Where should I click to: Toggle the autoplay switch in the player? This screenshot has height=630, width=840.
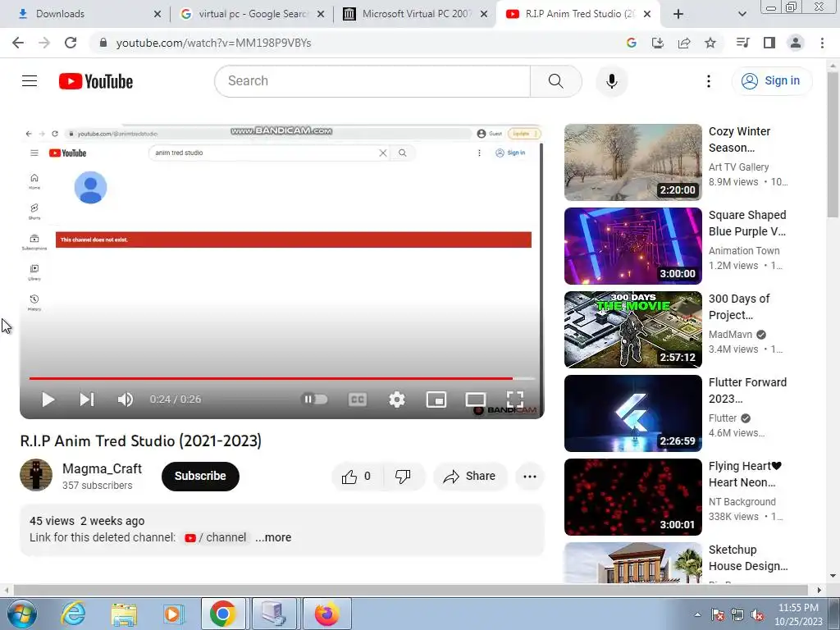tap(314, 399)
